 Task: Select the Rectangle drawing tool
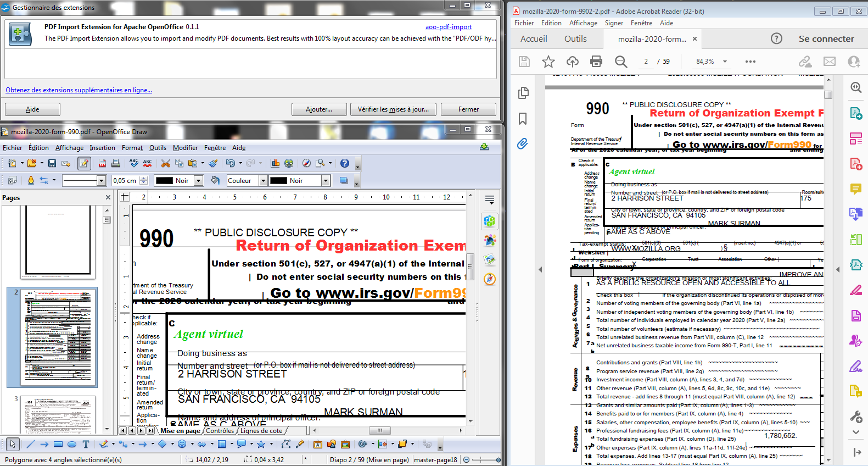(58, 444)
